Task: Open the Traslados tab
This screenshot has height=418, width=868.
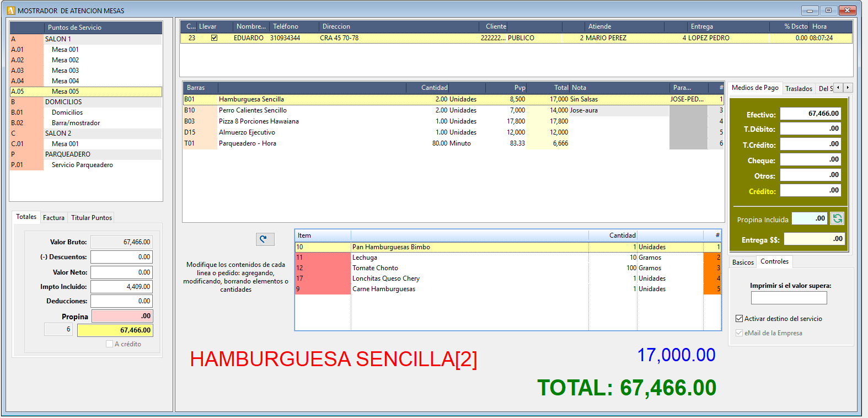Action: (x=799, y=89)
